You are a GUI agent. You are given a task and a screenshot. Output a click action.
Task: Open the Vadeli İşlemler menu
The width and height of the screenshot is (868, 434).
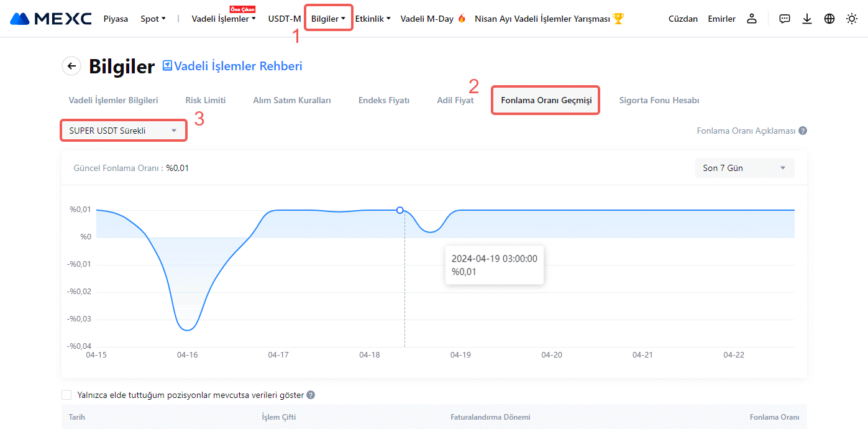point(223,19)
